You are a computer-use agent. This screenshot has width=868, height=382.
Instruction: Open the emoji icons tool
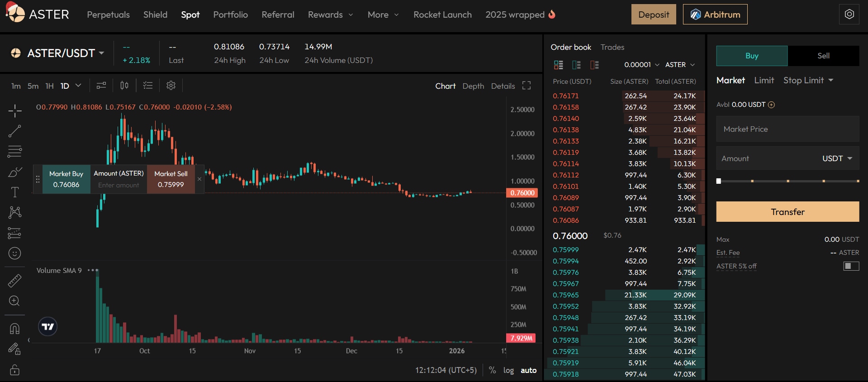(x=15, y=253)
